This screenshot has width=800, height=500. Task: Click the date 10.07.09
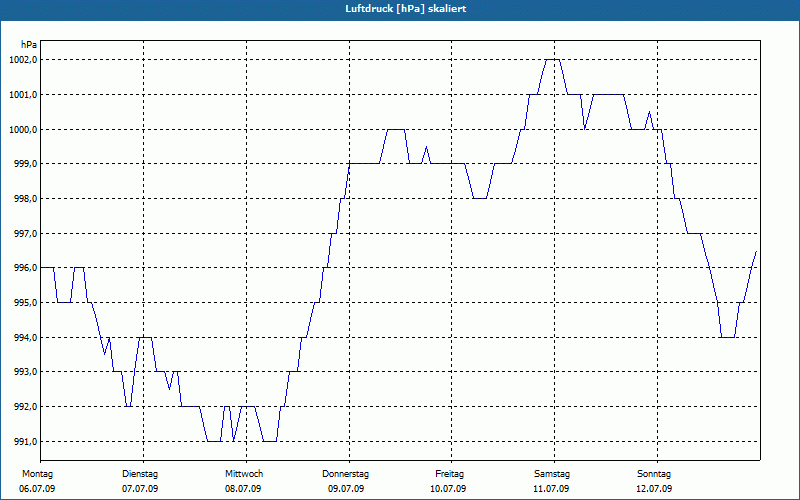coord(448,489)
